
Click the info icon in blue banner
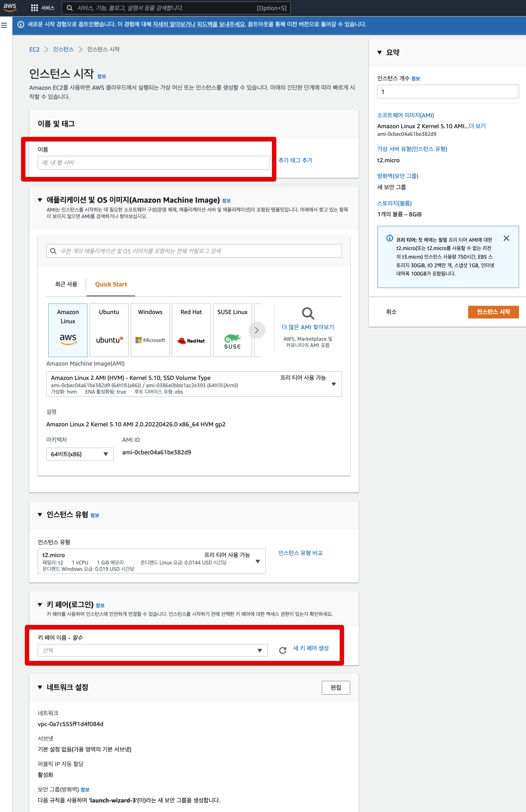tap(21, 24)
